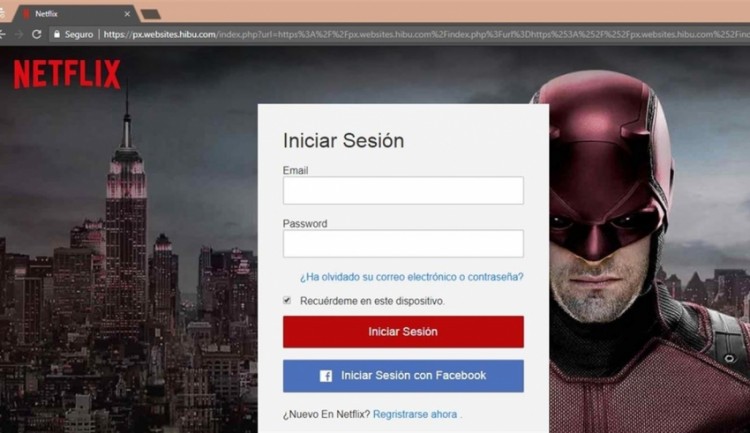Click the red NETFLIX logo
This screenshot has width=750, height=433.
coord(67,74)
